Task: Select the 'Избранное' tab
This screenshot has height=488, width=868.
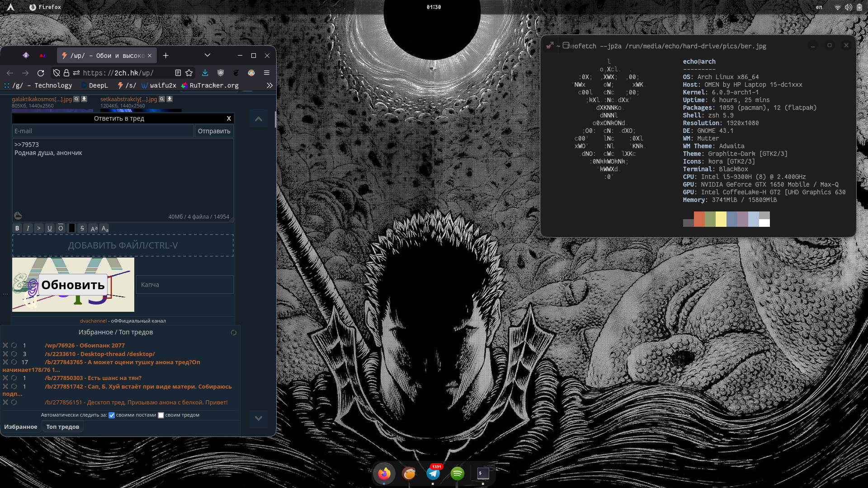Action: click(x=21, y=427)
